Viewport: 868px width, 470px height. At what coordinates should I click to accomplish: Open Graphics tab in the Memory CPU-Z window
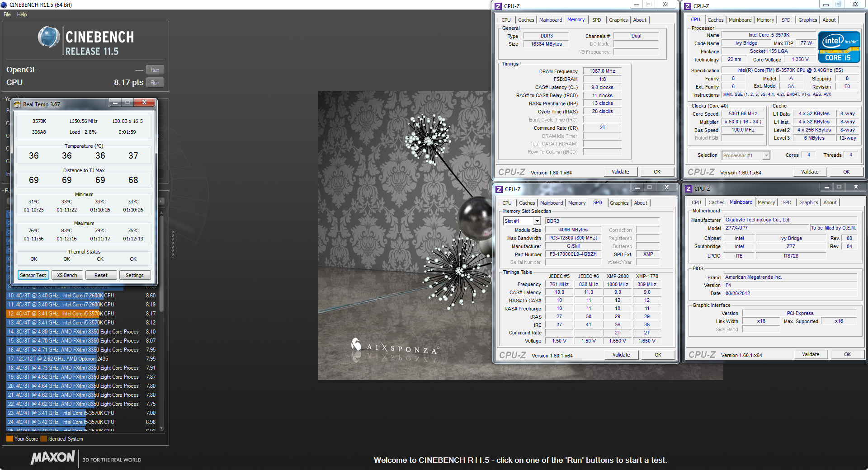click(618, 20)
